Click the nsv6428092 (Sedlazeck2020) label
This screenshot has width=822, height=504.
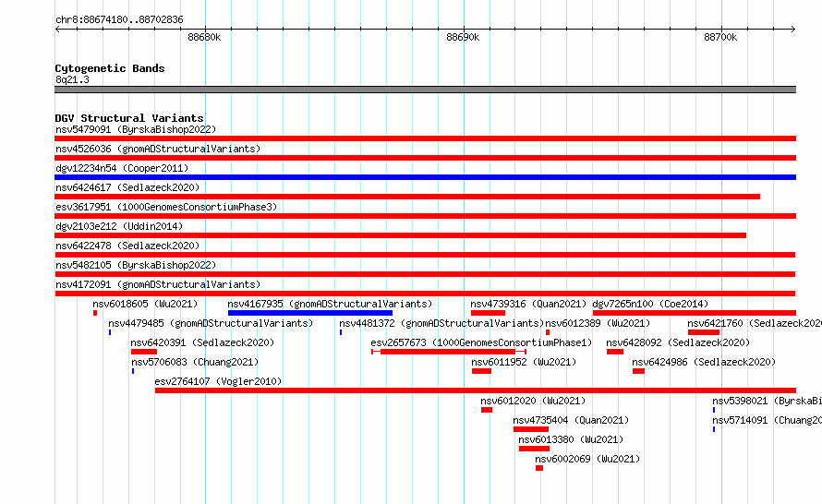point(678,342)
